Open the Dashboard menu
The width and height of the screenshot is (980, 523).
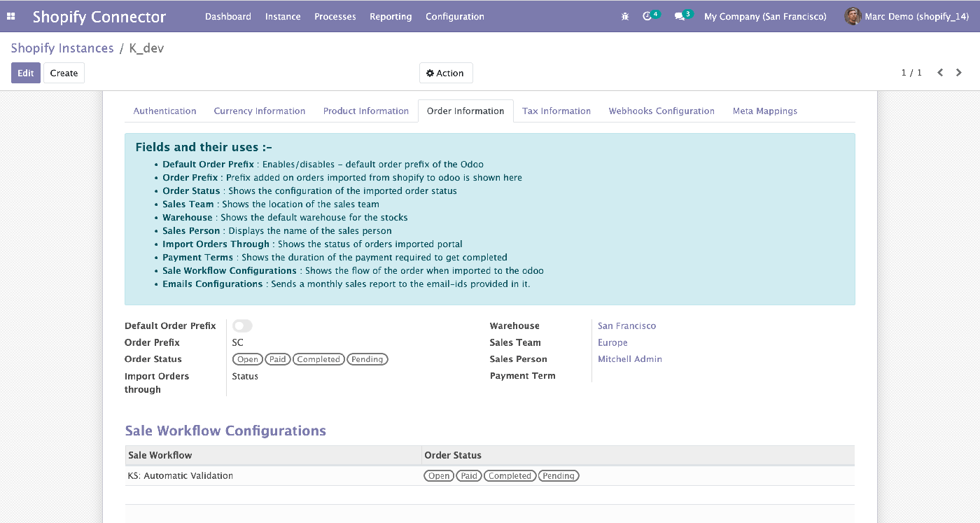(x=228, y=16)
